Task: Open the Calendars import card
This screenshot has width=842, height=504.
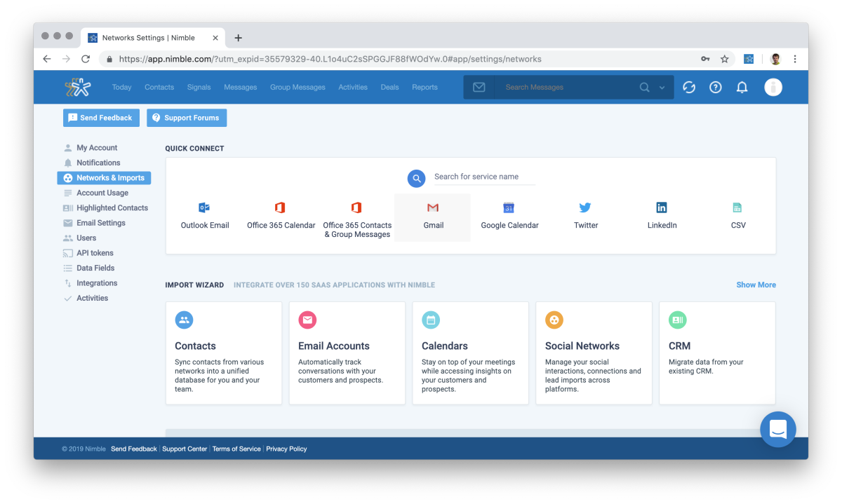Action: tap(471, 353)
